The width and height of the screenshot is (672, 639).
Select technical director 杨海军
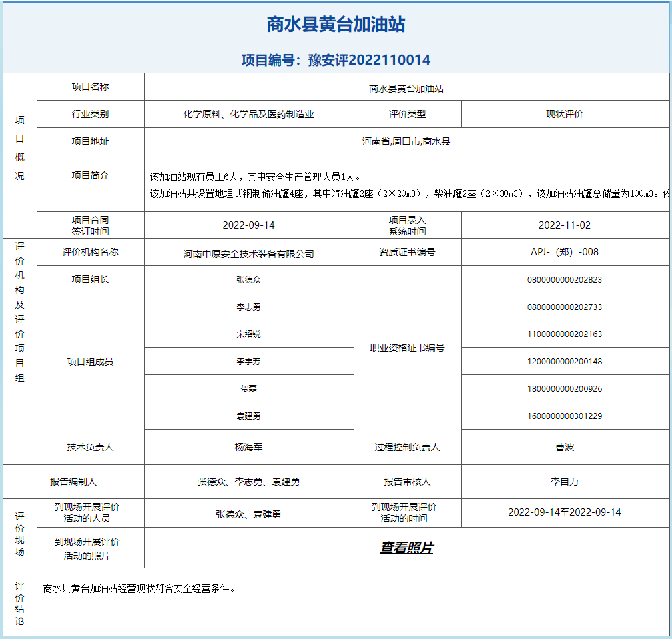point(248,447)
